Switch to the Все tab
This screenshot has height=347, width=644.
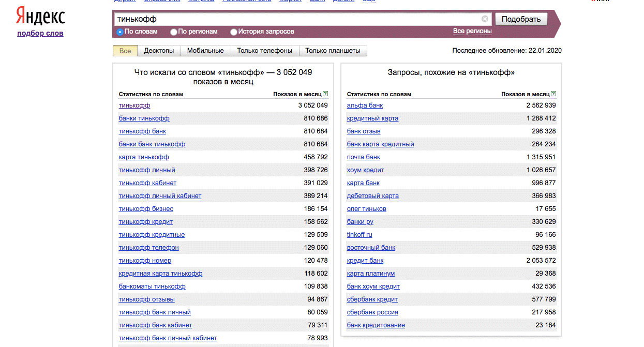point(125,51)
